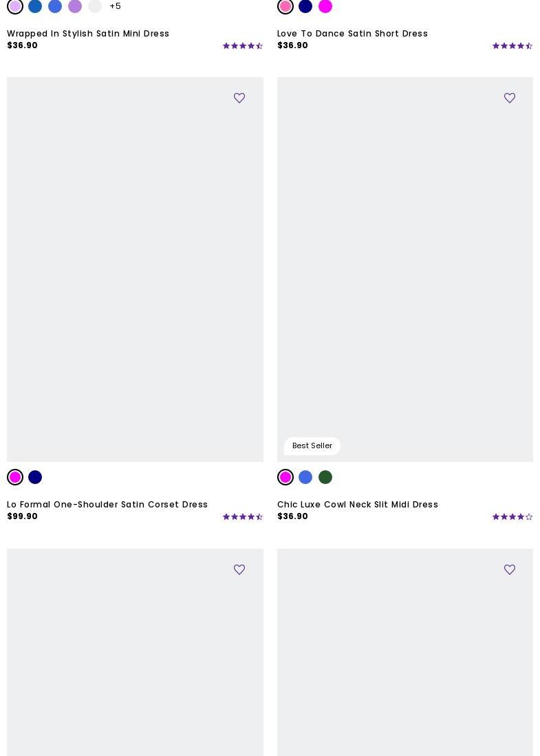The image size is (540, 756).
Task: Favorite the Lo Formal One-Shoulder dress via its heart
Action: tap(239, 98)
